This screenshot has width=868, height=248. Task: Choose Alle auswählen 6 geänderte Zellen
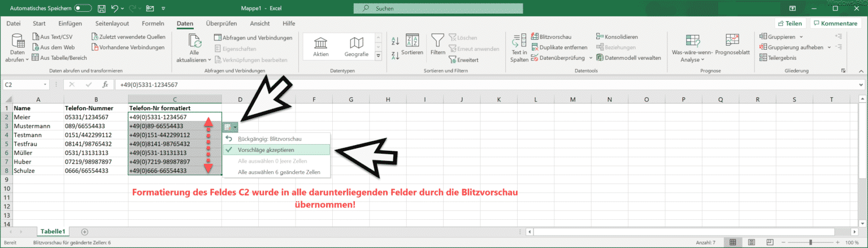[275, 172]
